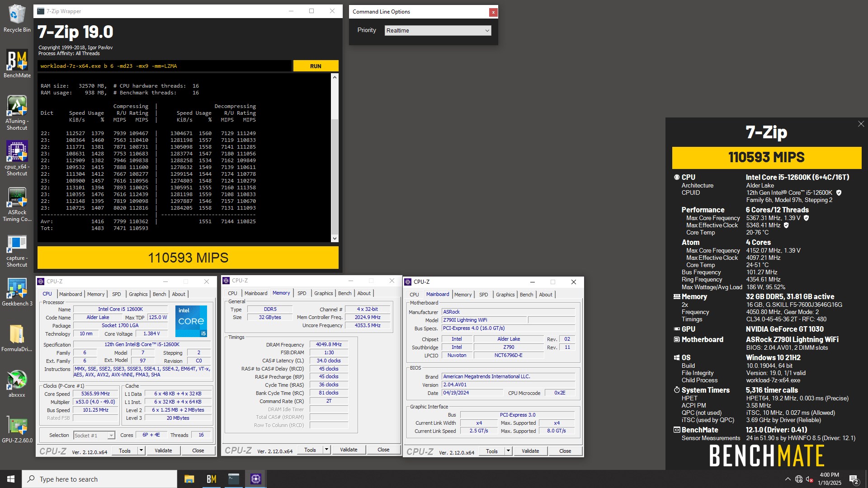This screenshot has width=868, height=488.
Task: Open the FormulaDri folder icon
Action: pos(17,338)
